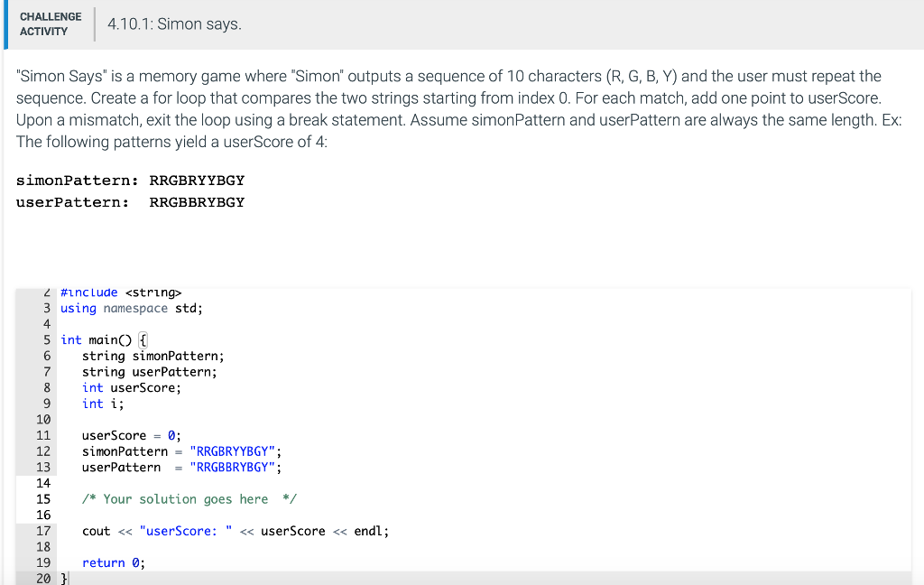Place cursor on the solution comment line 15
This screenshot has width=924, height=585.
[189, 498]
